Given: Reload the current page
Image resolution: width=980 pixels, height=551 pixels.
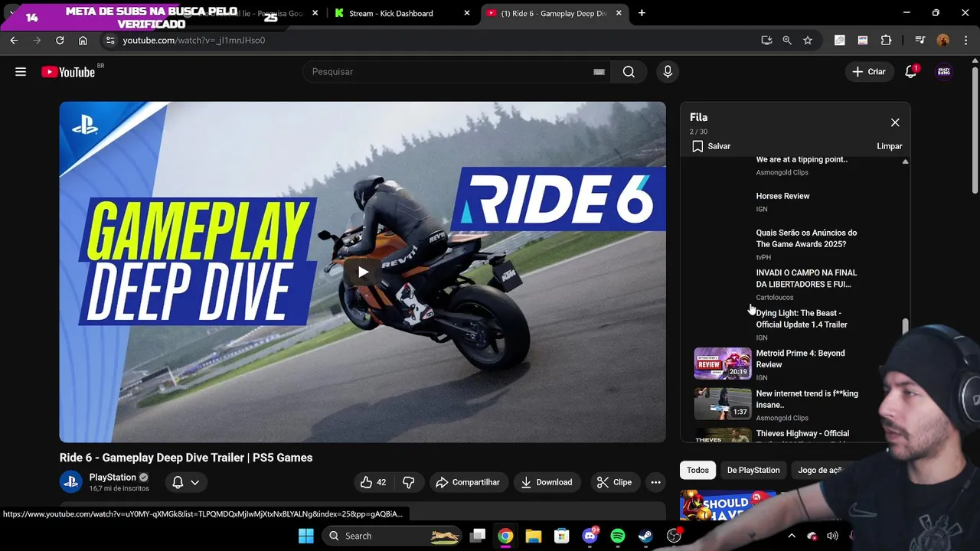Looking at the screenshot, I should 60,41.
